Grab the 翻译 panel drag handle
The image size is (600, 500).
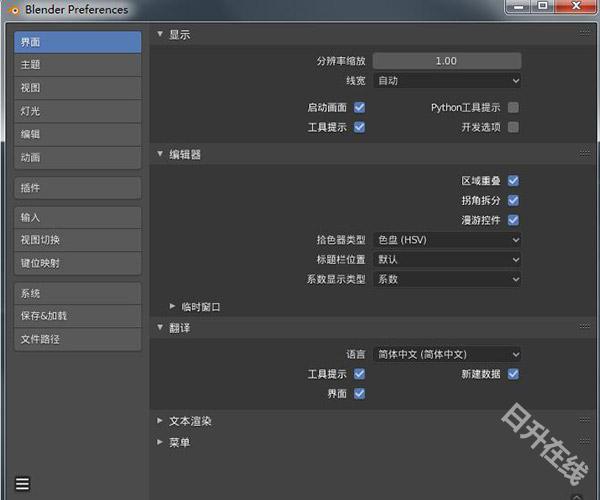(585, 326)
